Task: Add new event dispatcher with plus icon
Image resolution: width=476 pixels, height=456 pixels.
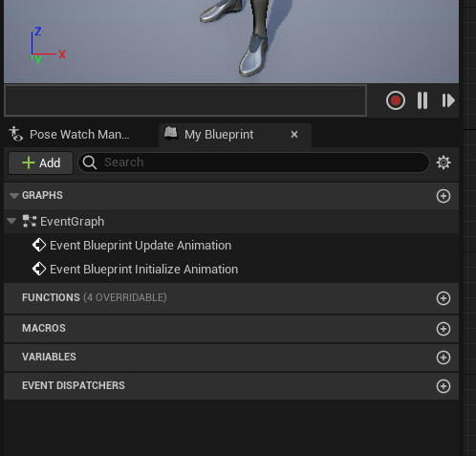Action: 444,386
